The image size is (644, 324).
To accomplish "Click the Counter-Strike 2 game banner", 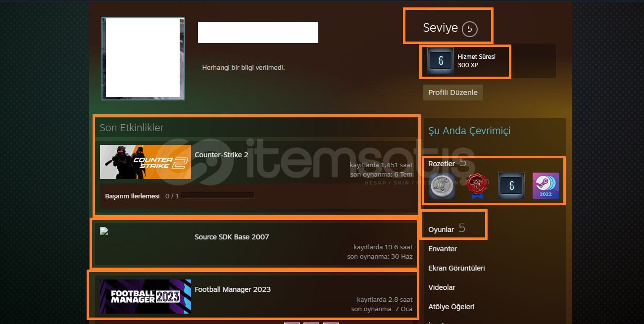I will [x=146, y=162].
